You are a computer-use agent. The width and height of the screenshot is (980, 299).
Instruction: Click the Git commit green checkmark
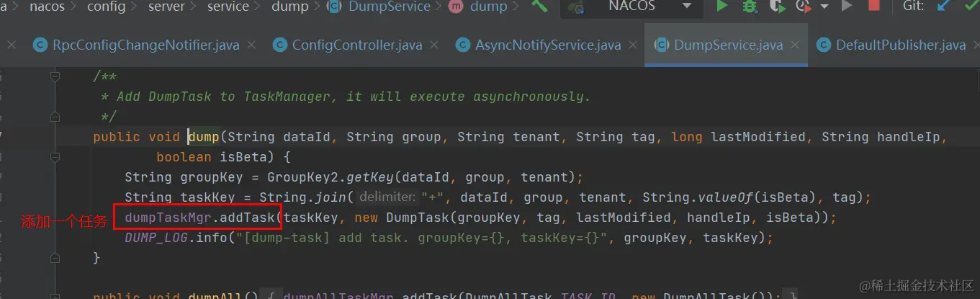point(971,6)
